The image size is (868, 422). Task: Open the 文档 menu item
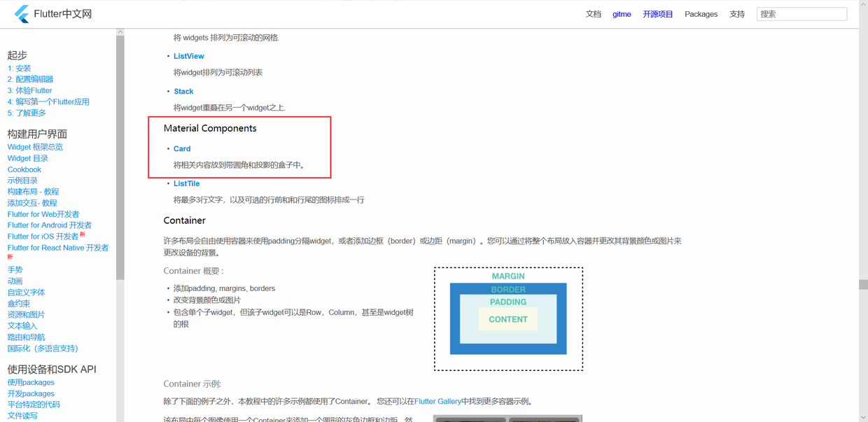(594, 14)
